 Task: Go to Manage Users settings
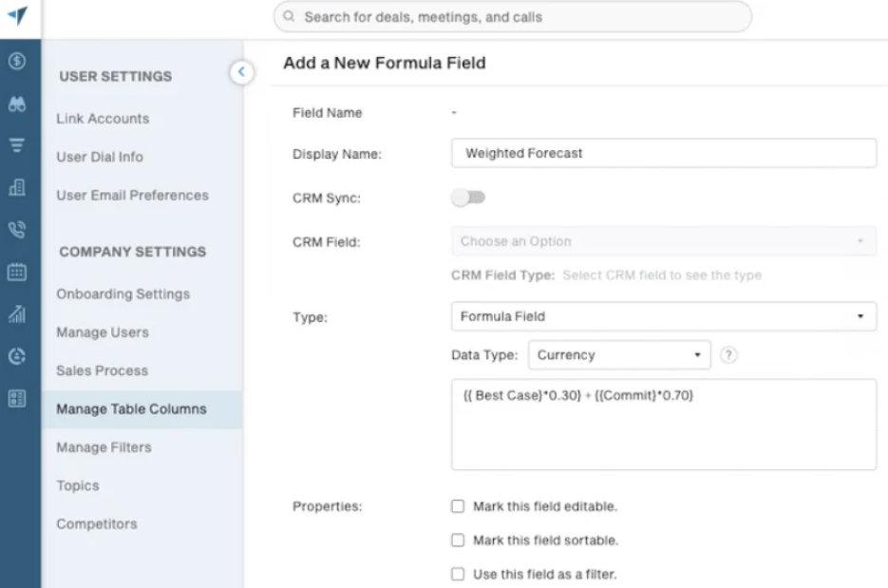[x=103, y=332]
